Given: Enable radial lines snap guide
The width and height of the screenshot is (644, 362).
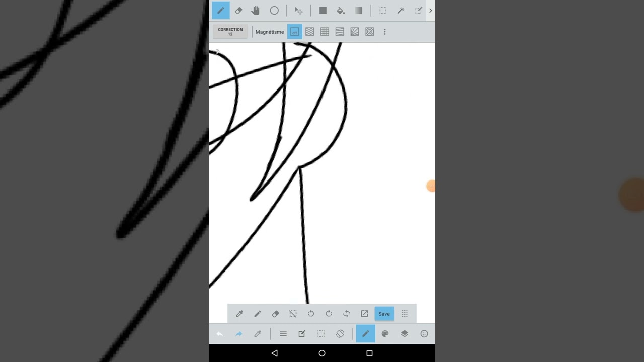Looking at the screenshot, I should pyautogui.click(x=355, y=32).
